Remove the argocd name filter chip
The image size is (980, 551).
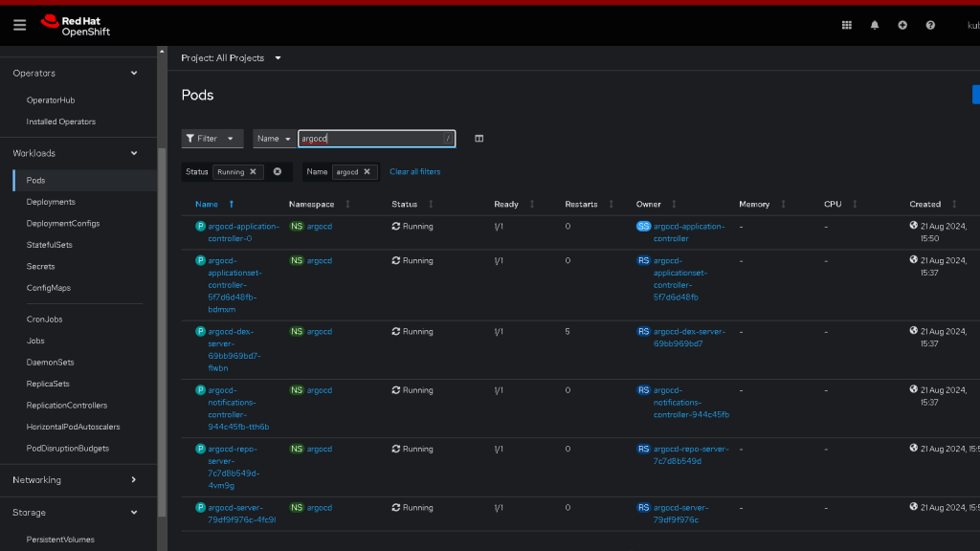[367, 172]
